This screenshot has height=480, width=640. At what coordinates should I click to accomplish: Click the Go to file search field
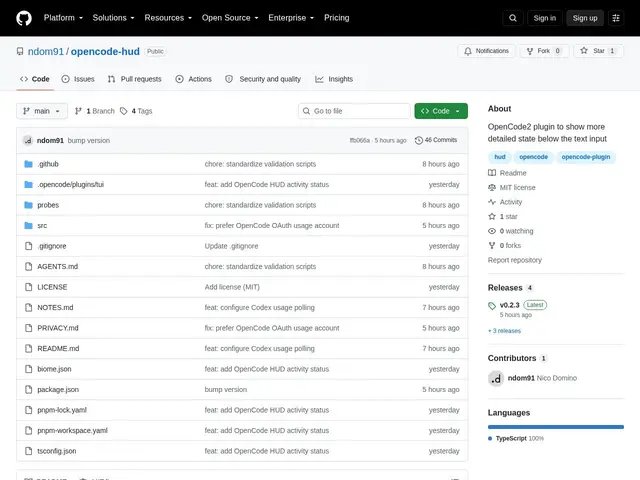click(354, 111)
